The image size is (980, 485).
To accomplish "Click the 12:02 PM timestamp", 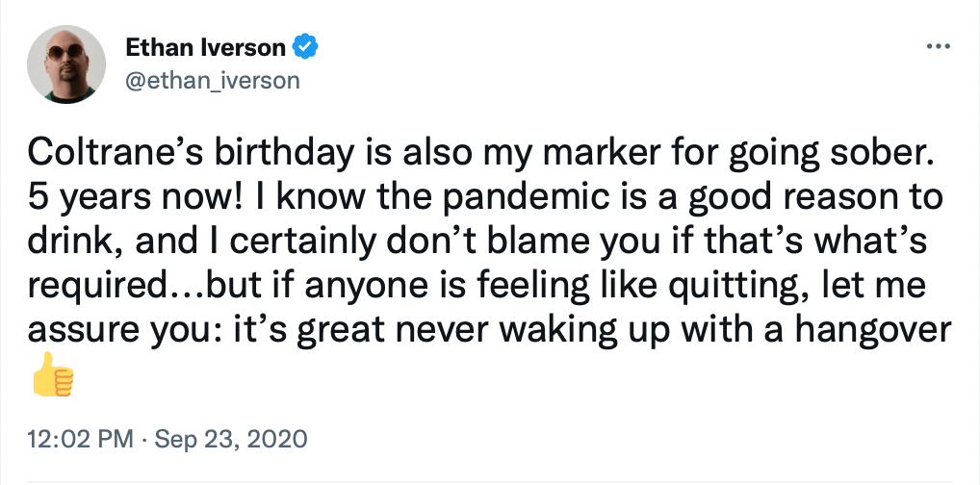I will pos(81,440).
